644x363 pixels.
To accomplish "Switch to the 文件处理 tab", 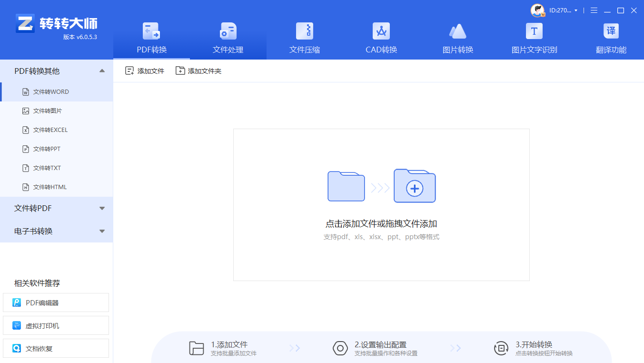I will coord(228,36).
